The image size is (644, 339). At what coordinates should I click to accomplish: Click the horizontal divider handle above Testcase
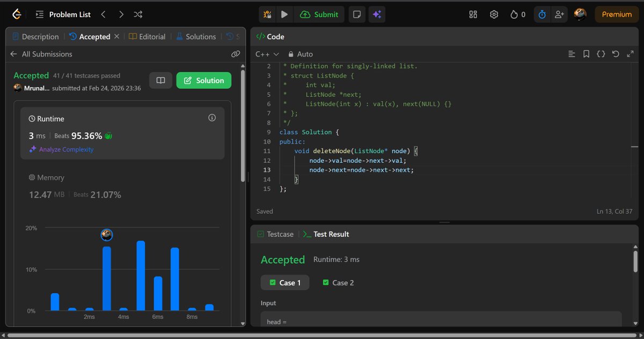(444, 222)
